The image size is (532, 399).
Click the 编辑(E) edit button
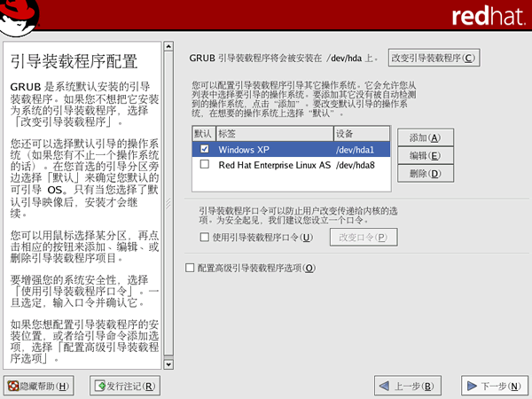click(x=426, y=155)
